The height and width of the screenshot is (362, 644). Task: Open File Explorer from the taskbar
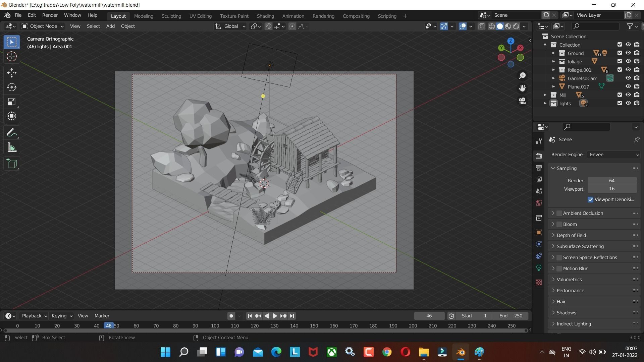pyautogui.click(x=424, y=352)
